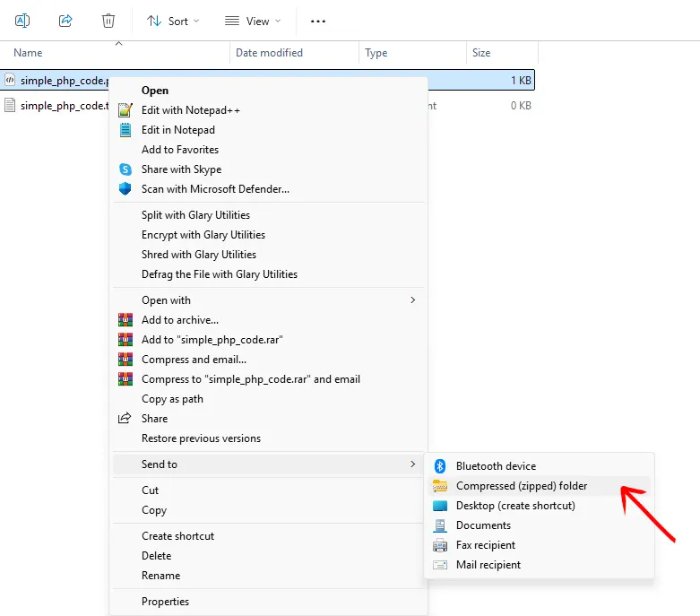Click the Share icon in toolbar
This screenshot has height=616, width=700.
(x=65, y=20)
